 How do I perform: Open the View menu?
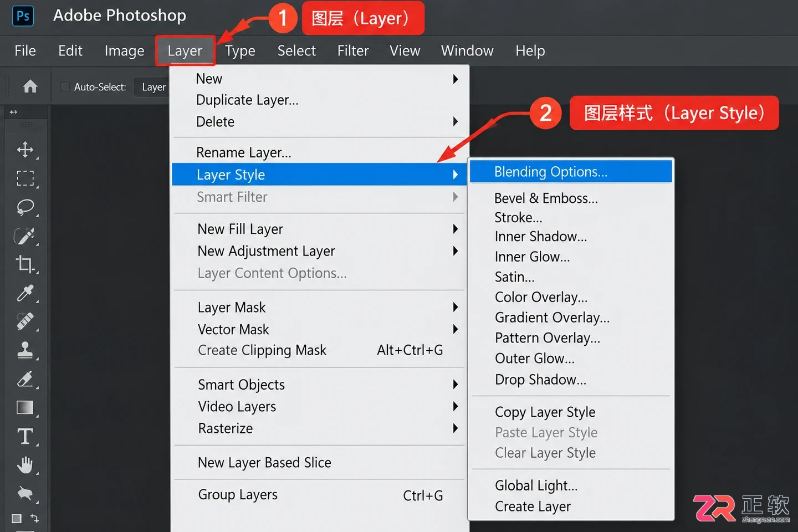(x=405, y=51)
